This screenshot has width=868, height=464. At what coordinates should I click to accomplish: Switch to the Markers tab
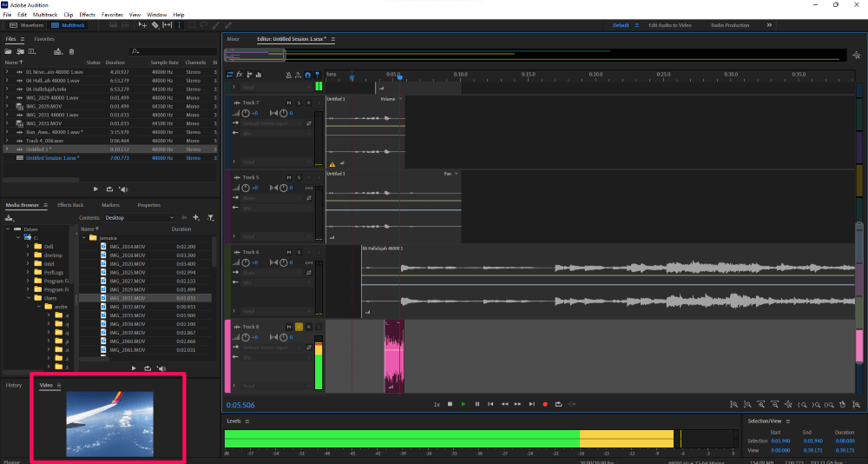pyautogui.click(x=110, y=205)
